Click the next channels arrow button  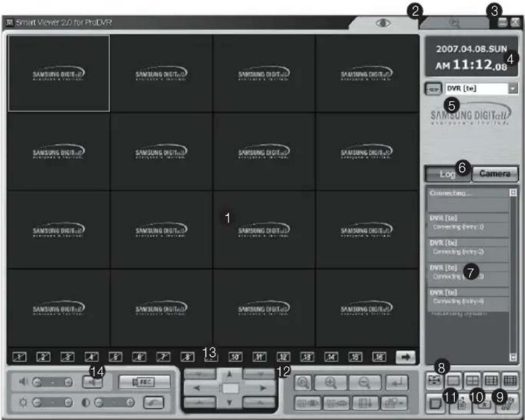pyautogui.click(x=405, y=357)
